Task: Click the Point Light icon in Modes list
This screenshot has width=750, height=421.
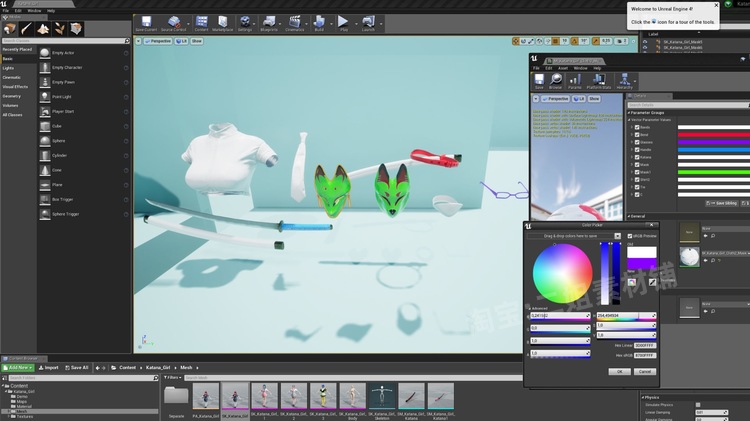Action: 45,97
